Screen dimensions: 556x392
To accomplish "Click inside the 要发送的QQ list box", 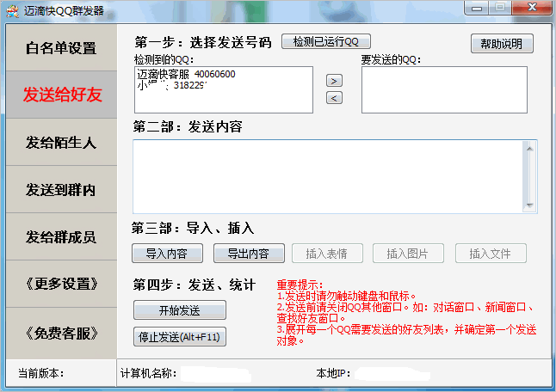I will 444,89.
